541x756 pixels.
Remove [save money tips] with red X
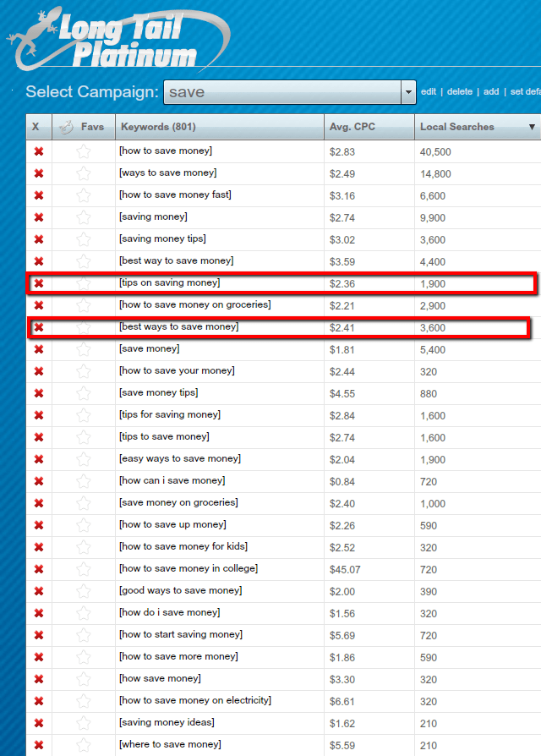39,393
